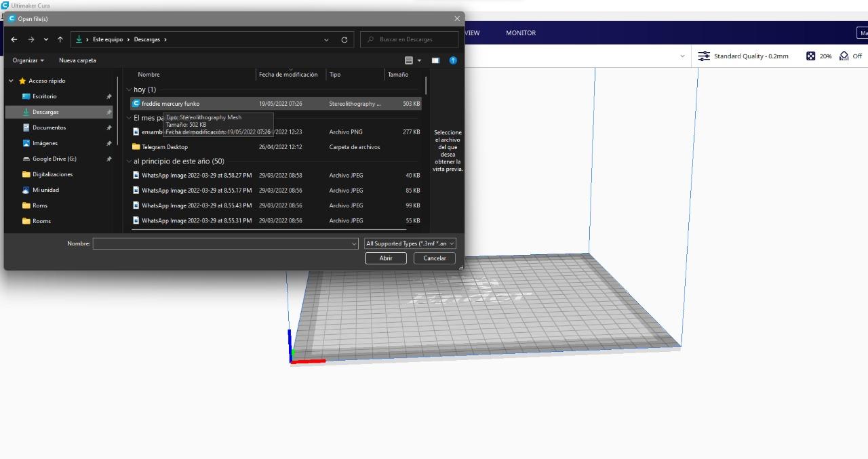868x459 pixels.
Task: Click the Cura icon of freddie mercury funko
Action: pyautogui.click(x=136, y=104)
